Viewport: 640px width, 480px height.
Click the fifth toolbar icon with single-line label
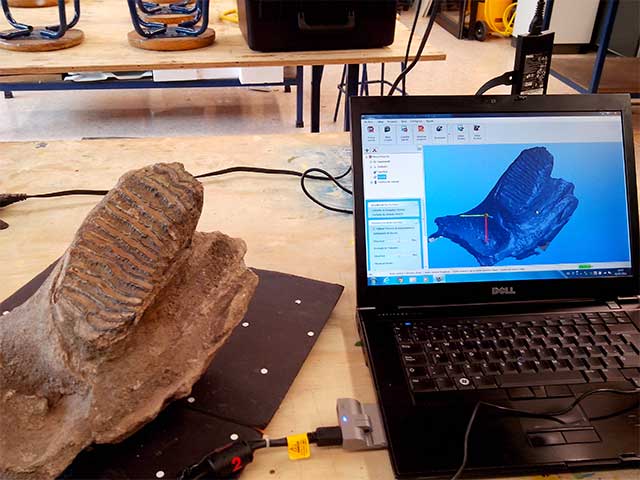pyautogui.click(x=439, y=129)
